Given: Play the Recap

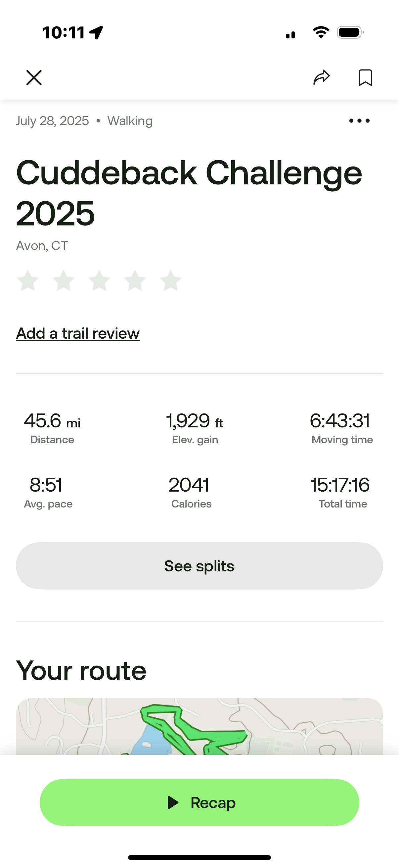Looking at the screenshot, I should coord(199,802).
